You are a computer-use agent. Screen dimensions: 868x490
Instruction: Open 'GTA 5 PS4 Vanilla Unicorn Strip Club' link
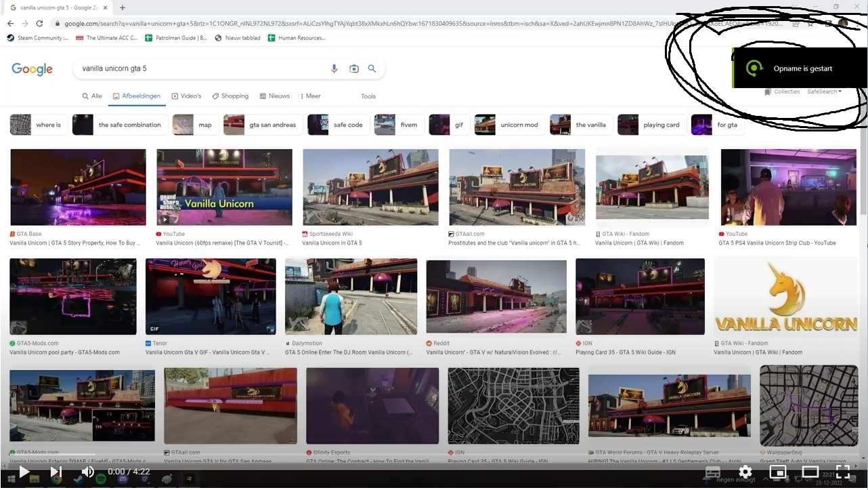coord(777,243)
